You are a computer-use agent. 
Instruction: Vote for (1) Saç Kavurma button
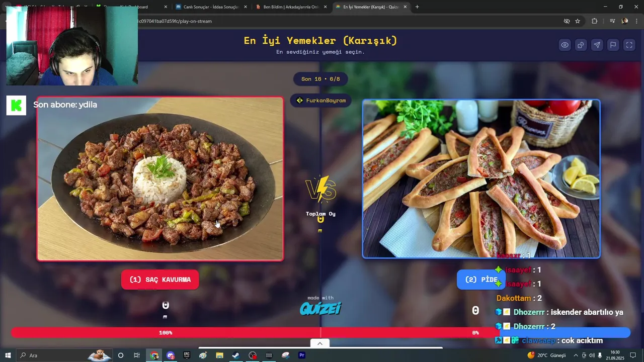[x=160, y=280]
